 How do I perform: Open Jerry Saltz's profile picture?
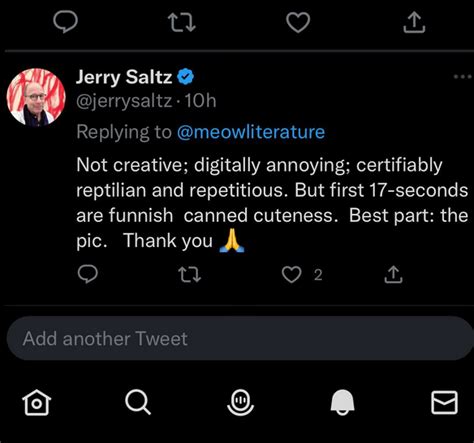pos(36,97)
